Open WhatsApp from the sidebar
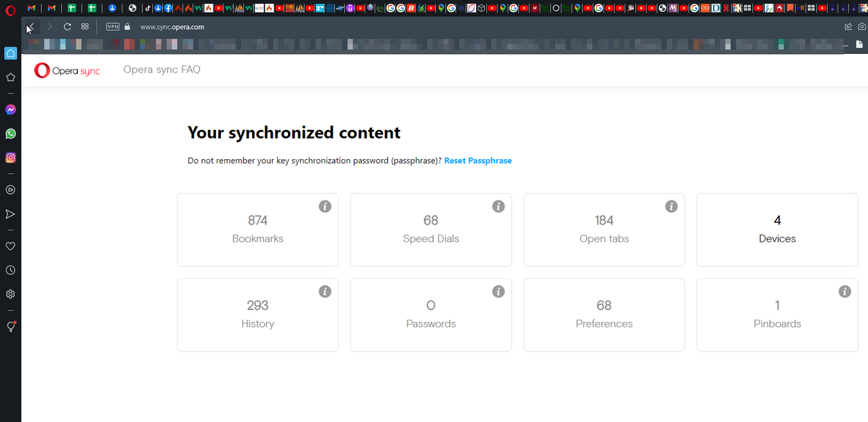 [11, 134]
